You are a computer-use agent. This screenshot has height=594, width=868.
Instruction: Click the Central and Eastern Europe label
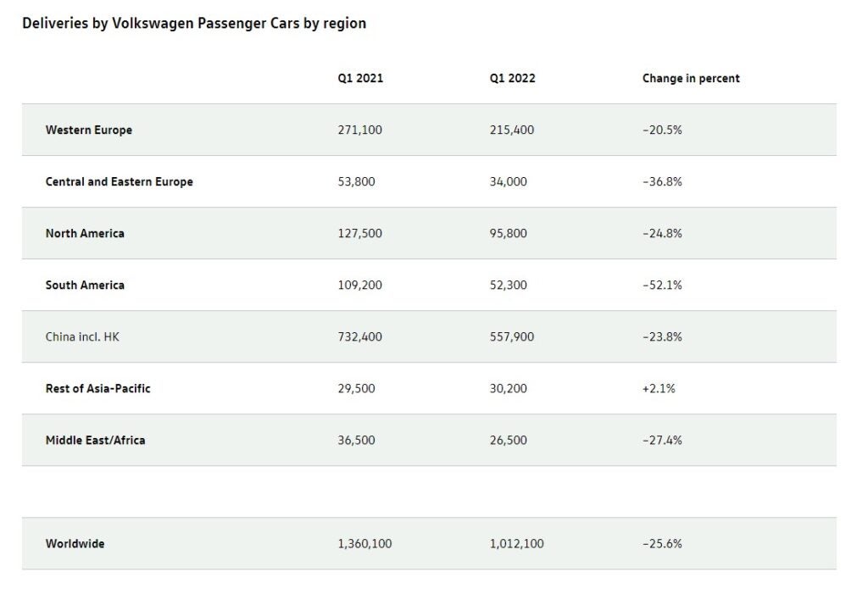point(120,181)
